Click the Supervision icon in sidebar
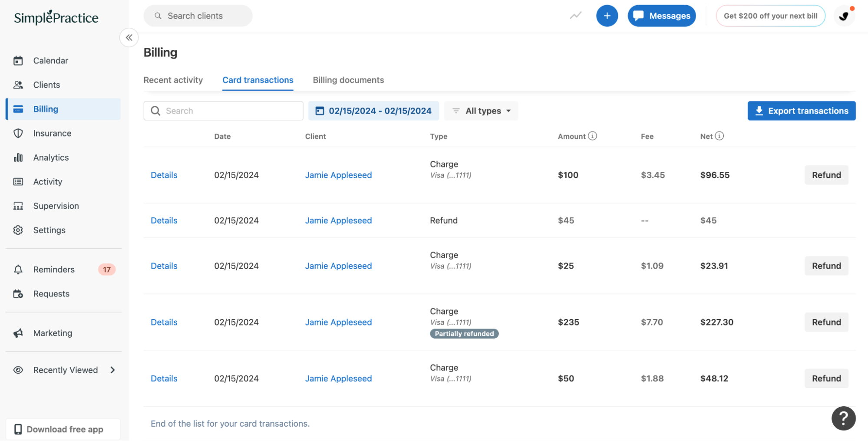 tap(18, 206)
